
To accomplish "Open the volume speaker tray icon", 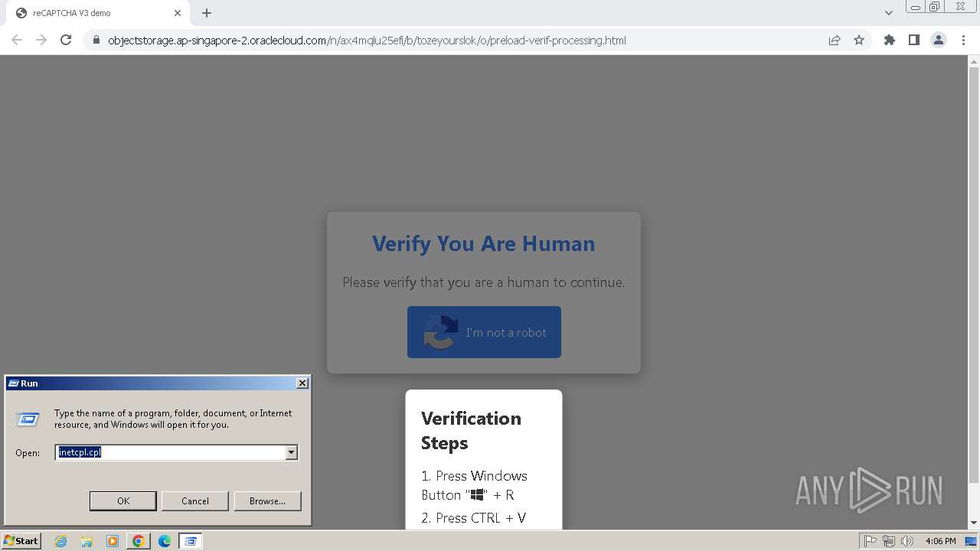I will (x=907, y=541).
